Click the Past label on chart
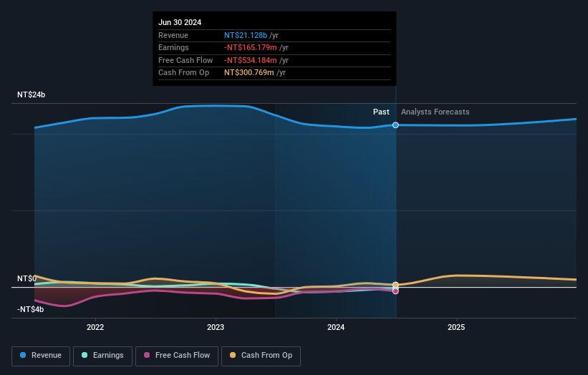The height and width of the screenshot is (375, 588). point(381,112)
